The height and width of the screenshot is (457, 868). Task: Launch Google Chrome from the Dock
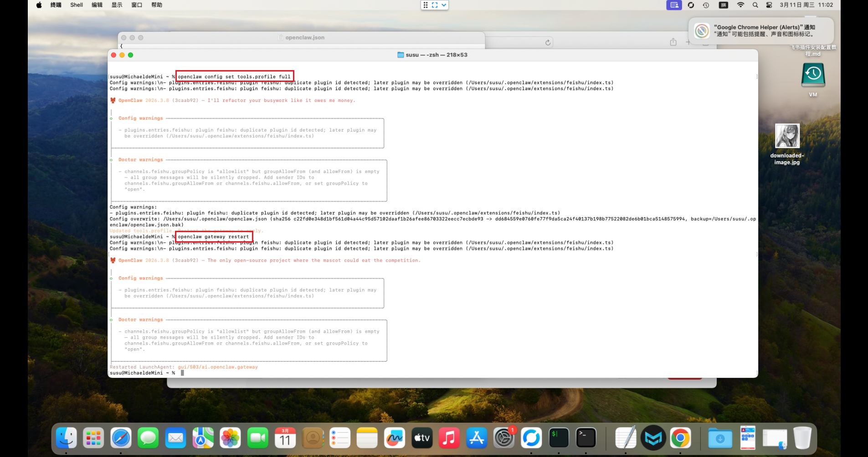(680, 438)
